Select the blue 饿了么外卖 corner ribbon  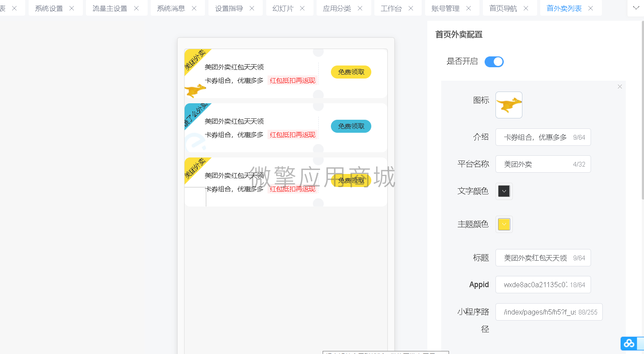195,115
